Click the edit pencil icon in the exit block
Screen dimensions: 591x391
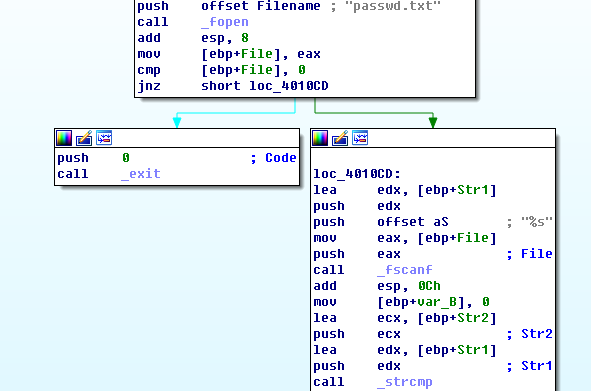click(84, 138)
